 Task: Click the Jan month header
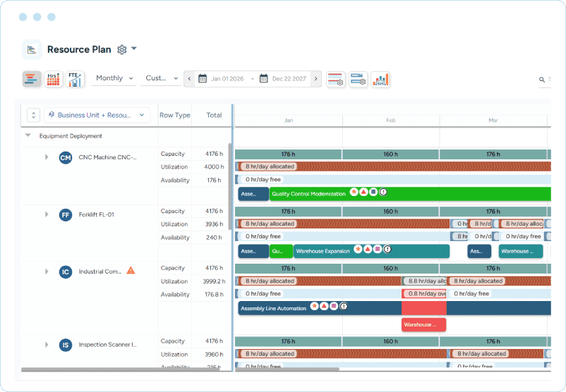click(x=289, y=121)
